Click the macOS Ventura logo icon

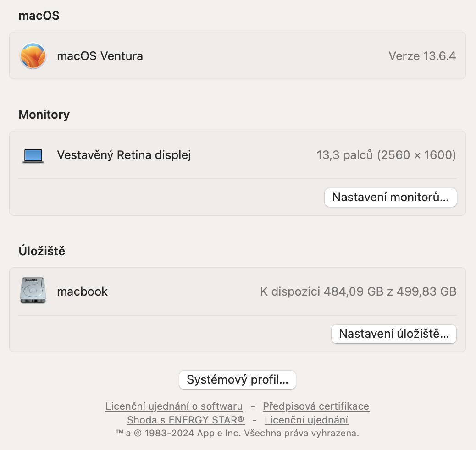33,56
